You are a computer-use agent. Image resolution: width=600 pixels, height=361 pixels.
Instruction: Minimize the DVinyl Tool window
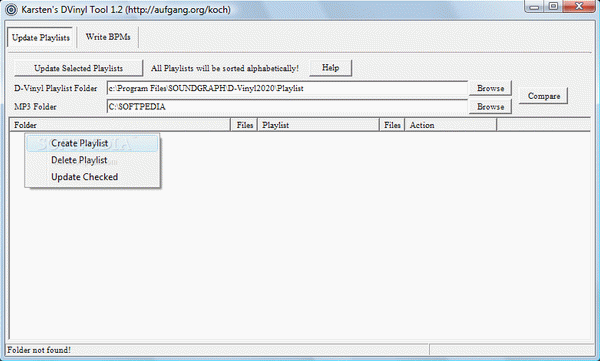535,7
